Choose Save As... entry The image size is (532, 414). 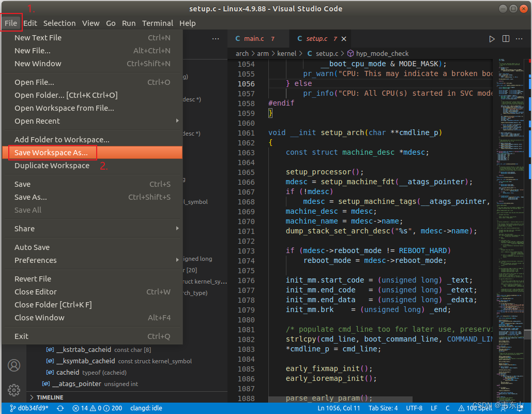[92, 197]
